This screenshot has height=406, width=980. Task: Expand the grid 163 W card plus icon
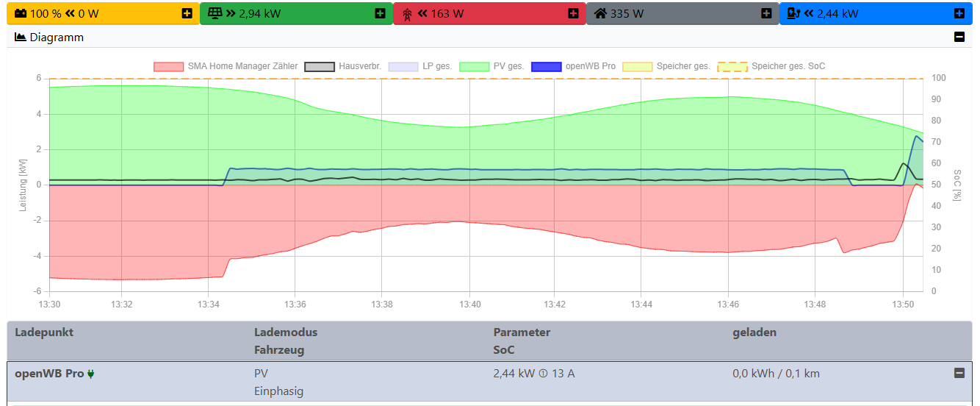(x=573, y=13)
